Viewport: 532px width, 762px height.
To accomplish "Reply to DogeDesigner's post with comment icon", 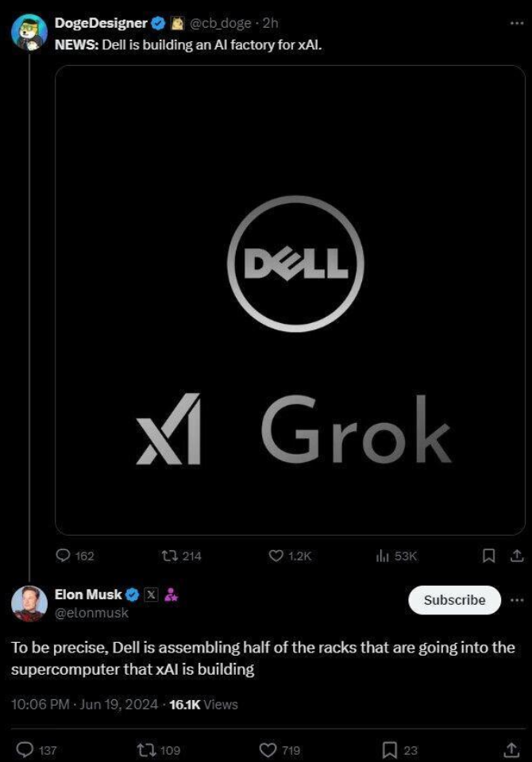I will click(x=64, y=556).
